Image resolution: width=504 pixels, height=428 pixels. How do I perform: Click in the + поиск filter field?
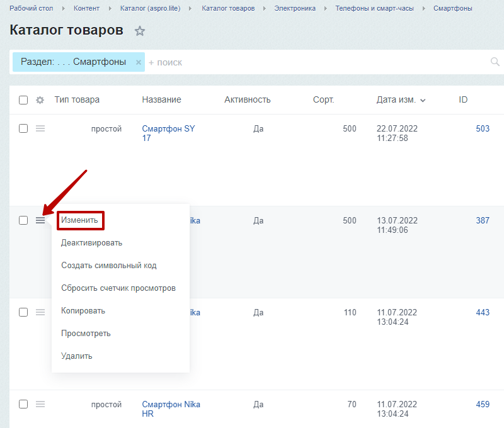point(317,62)
